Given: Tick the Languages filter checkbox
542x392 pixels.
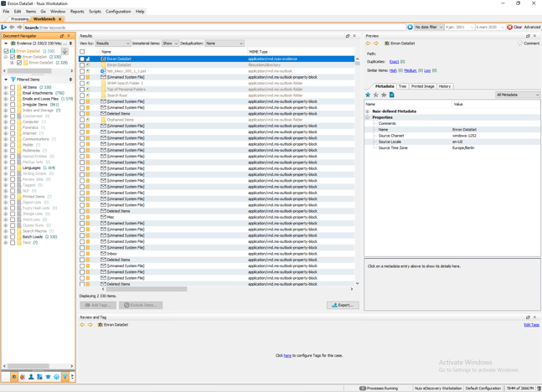Looking at the screenshot, I should point(13,168).
